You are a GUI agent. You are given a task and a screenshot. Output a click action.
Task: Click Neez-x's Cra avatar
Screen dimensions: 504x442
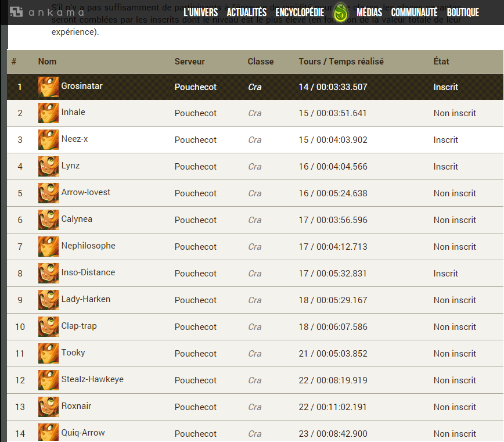tap(49, 139)
